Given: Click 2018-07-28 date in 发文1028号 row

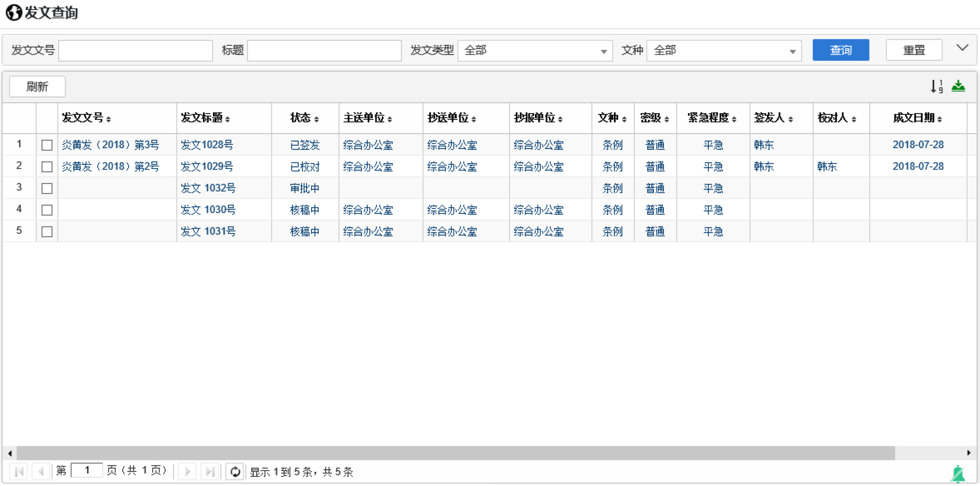Looking at the screenshot, I should click(x=918, y=145).
